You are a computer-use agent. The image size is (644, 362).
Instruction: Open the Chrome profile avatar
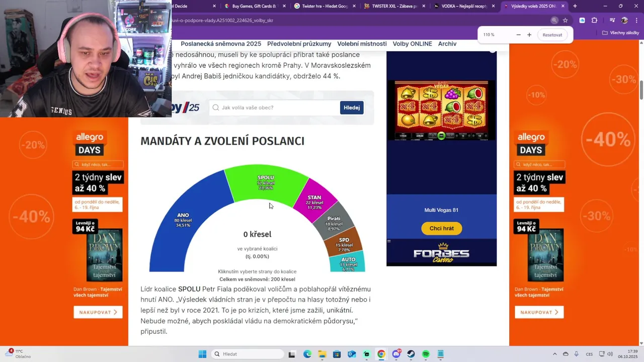click(x=624, y=21)
